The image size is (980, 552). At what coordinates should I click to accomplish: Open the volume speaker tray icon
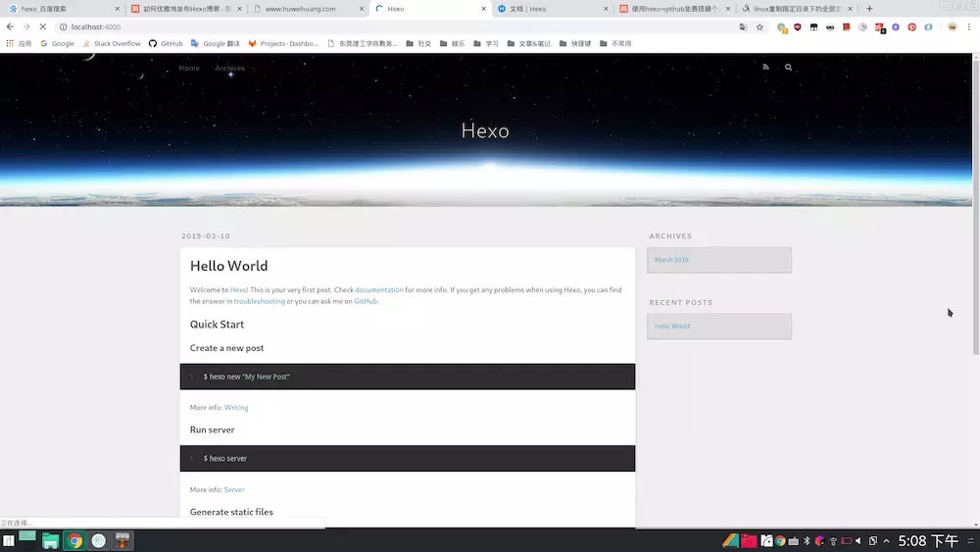pos(858,541)
